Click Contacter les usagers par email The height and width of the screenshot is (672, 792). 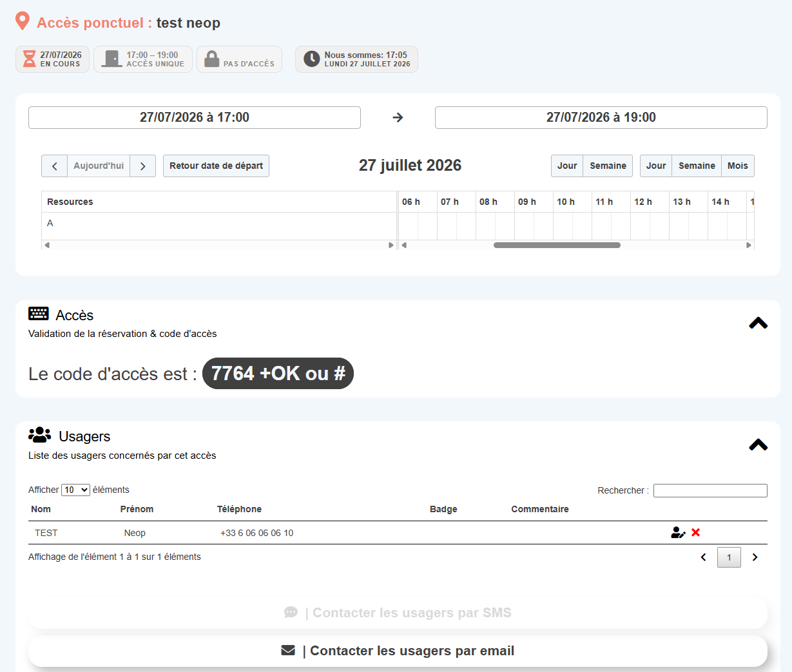click(398, 651)
